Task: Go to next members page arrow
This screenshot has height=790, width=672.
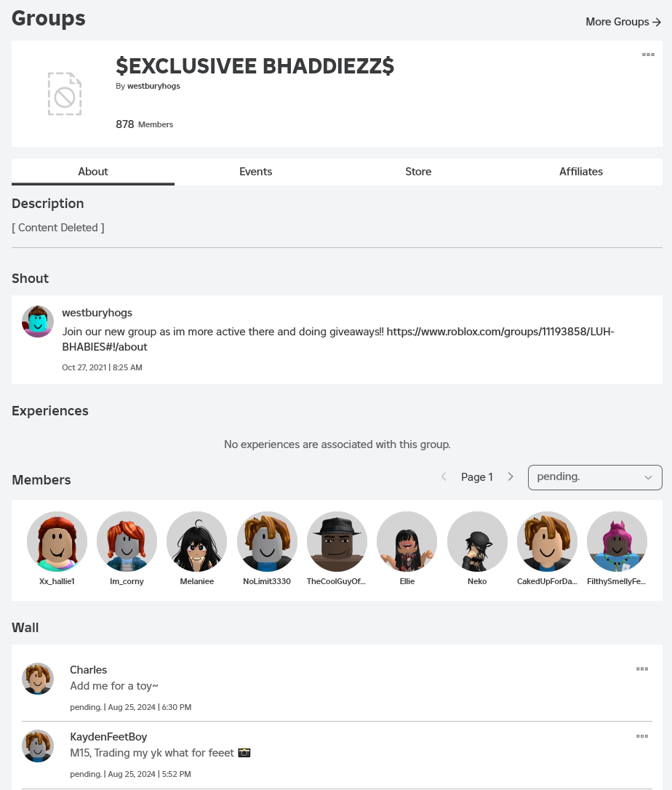Action: click(x=511, y=477)
